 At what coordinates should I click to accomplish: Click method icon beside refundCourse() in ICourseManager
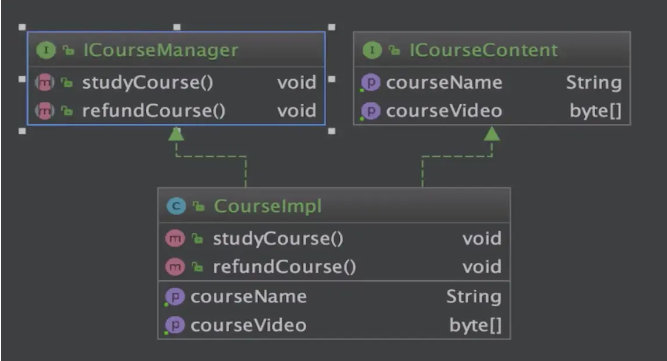tap(45, 111)
